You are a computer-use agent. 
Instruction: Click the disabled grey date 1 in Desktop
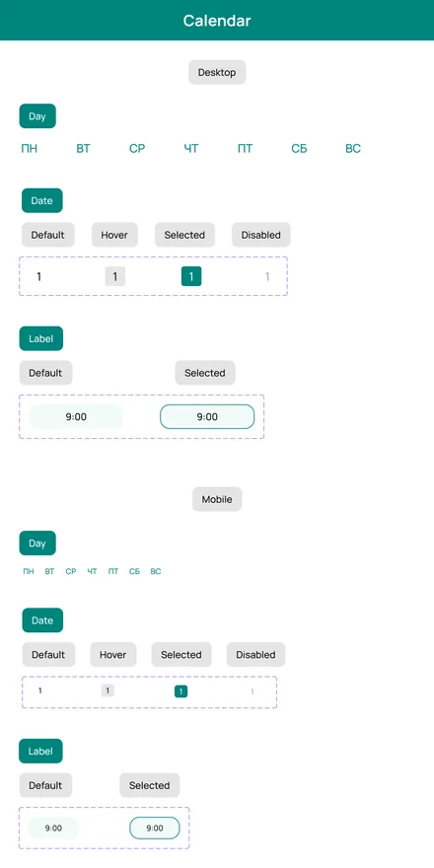pyautogui.click(x=267, y=276)
